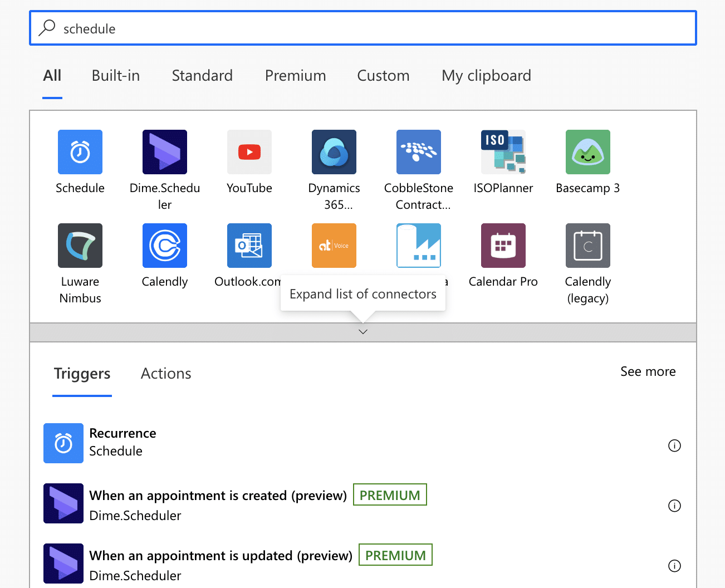
Task: Pick the CobbleStone Contract connector
Action: pos(419,152)
